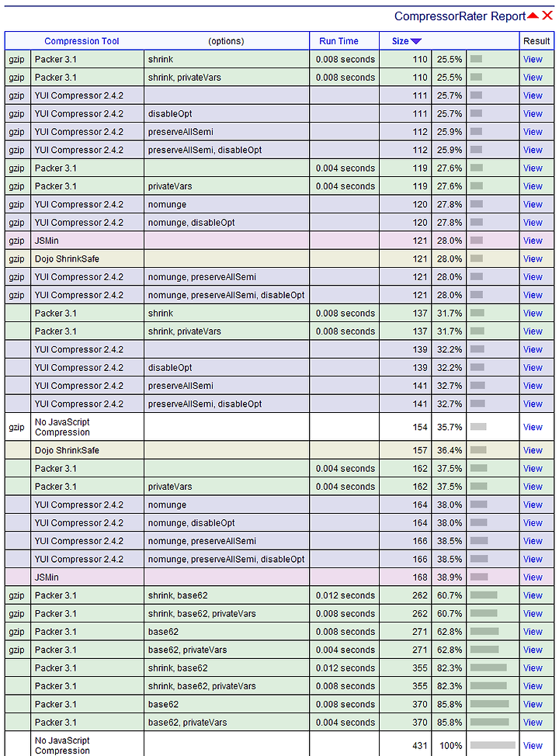View non-gzip YUI 'nomunge, preserveAllSemi, disableOpt' size 166
This screenshot has height=756, width=559.
(533, 560)
